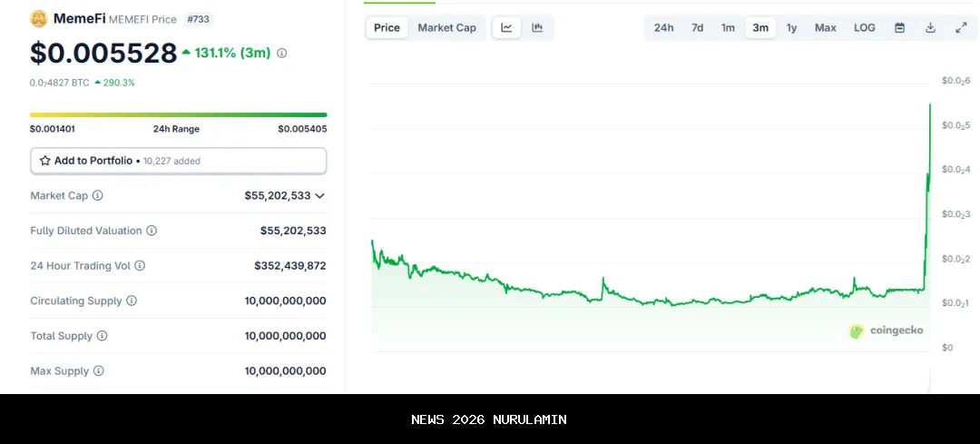Expand chart to fullscreen
Screen dimensions: 980x444
click(x=961, y=27)
